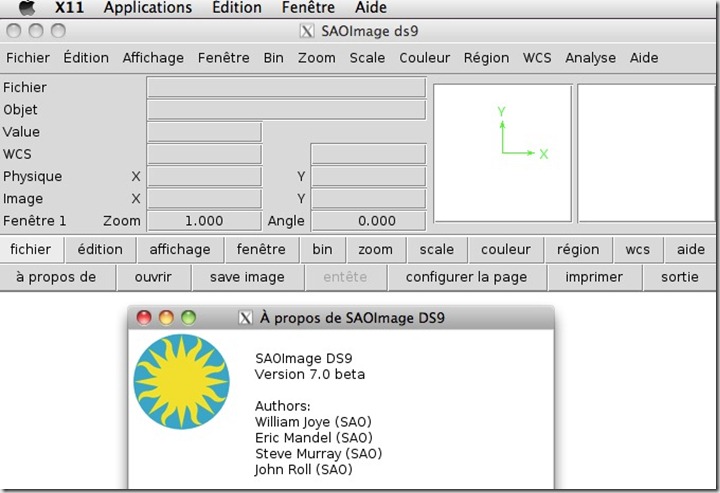Click the Fichier info field
This screenshot has height=493, width=720.
pos(287,87)
